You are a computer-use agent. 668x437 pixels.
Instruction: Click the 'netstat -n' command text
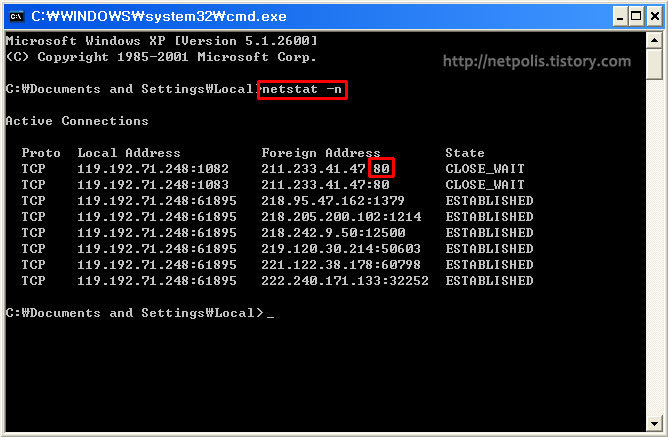click(x=302, y=89)
